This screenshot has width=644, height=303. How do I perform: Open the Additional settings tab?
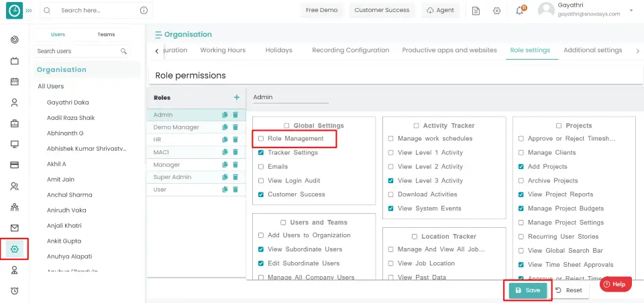592,50
